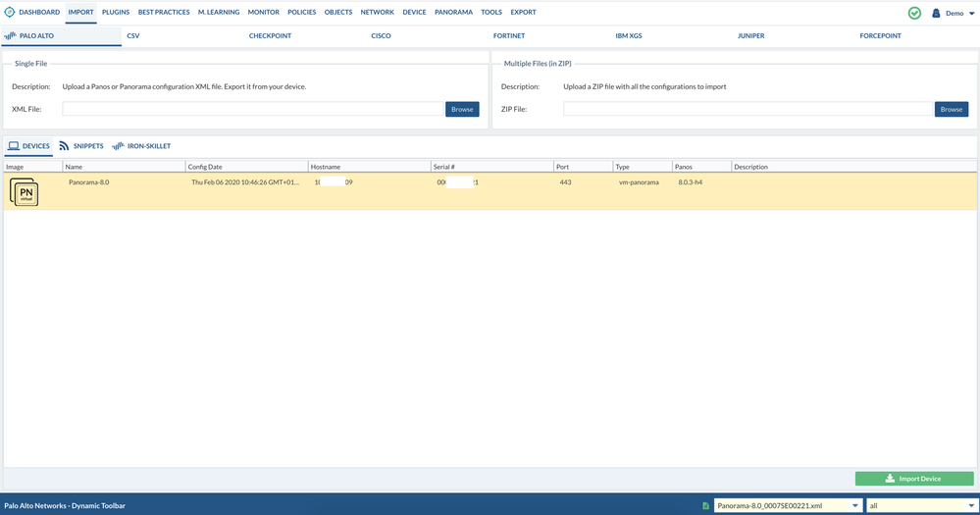Select the DEVICES tab
The height and width of the screenshot is (515, 980).
(x=28, y=146)
